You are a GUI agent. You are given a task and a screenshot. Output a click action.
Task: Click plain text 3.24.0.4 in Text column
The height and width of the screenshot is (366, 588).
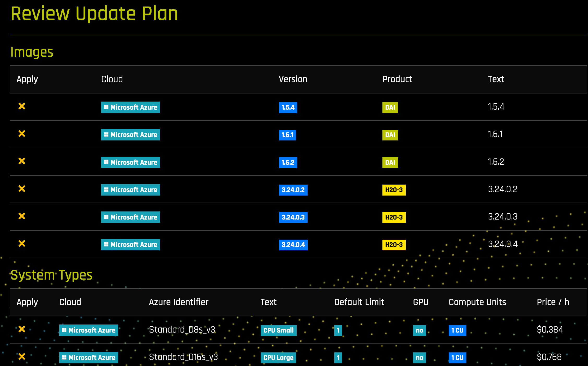tap(503, 244)
